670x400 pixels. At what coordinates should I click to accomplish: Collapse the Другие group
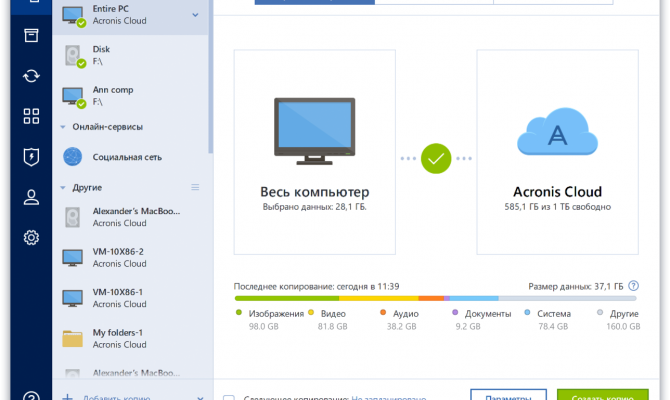[63, 188]
